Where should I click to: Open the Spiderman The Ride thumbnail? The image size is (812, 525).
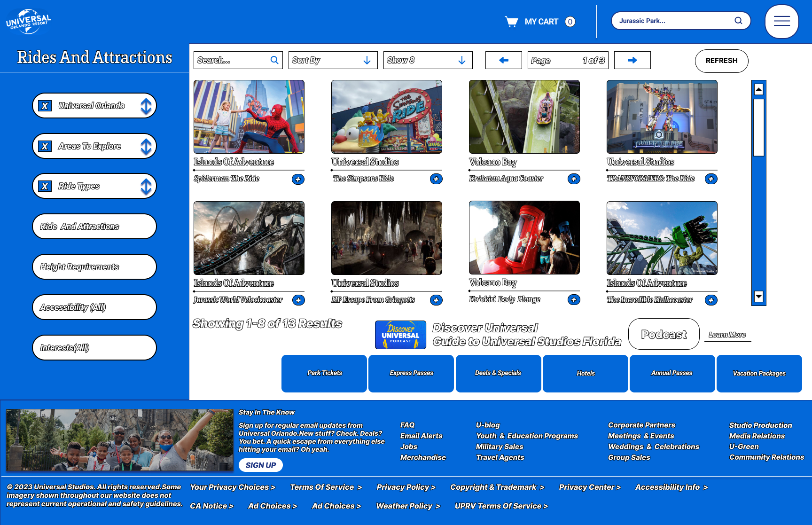(x=249, y=117)
